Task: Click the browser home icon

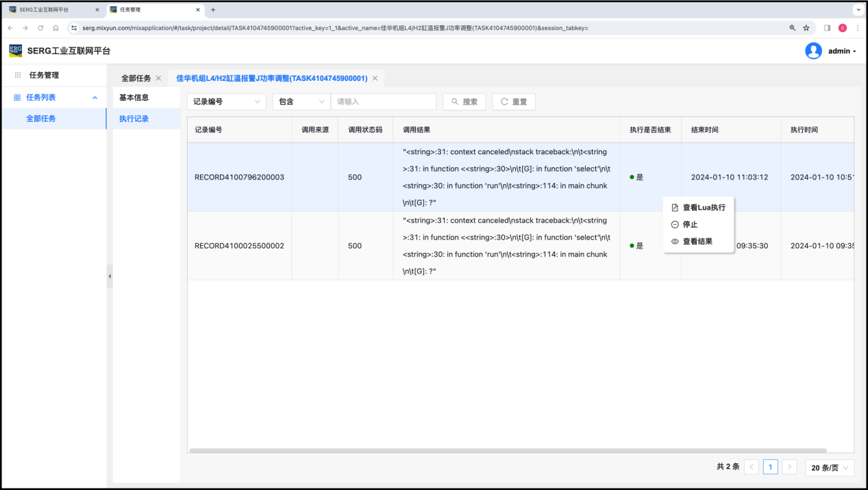Action: click(56, 28)
